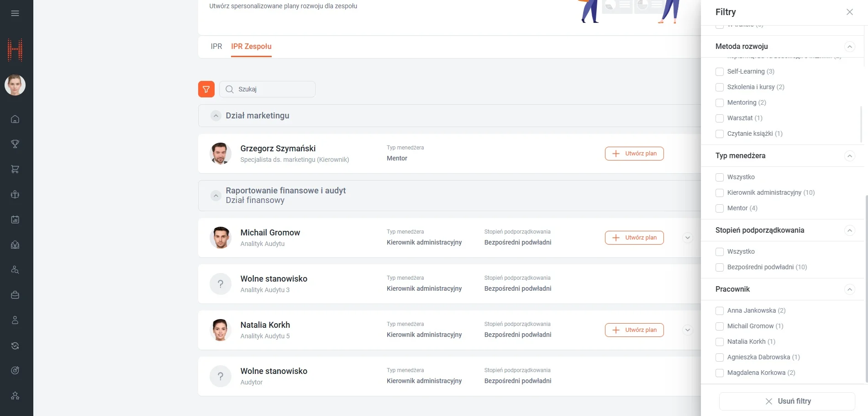Expand the Michail Gromow row details
The height and width of the screenshot is (416, 868).
[x=687, y=238]
